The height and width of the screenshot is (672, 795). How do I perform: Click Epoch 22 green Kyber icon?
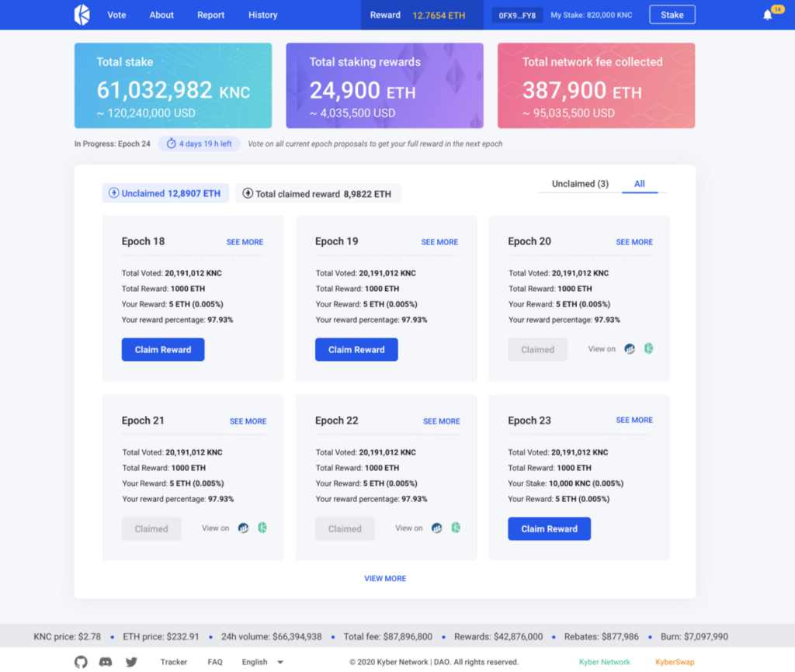[456, 528]
